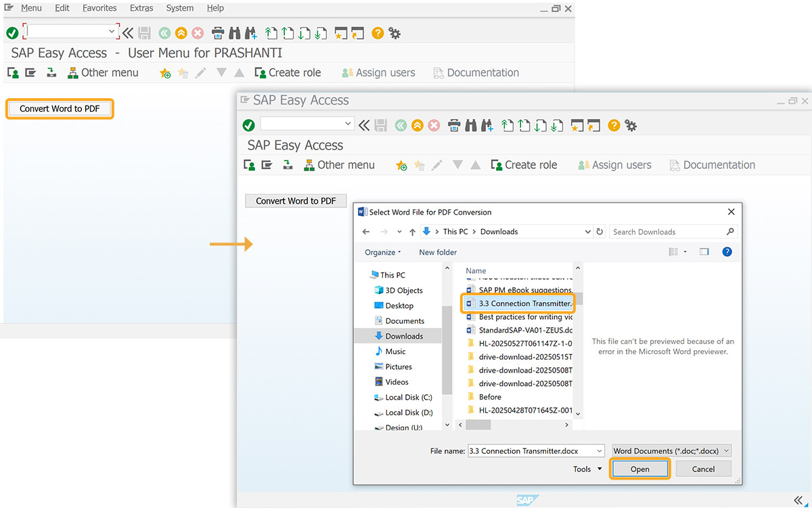Click Other menu button in front SAP window
The height and width of the screenshot is (508, 812).
click(339, 165)
